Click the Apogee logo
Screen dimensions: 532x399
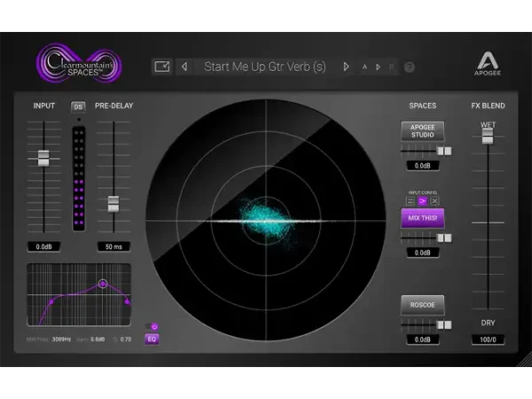(487, 64)
